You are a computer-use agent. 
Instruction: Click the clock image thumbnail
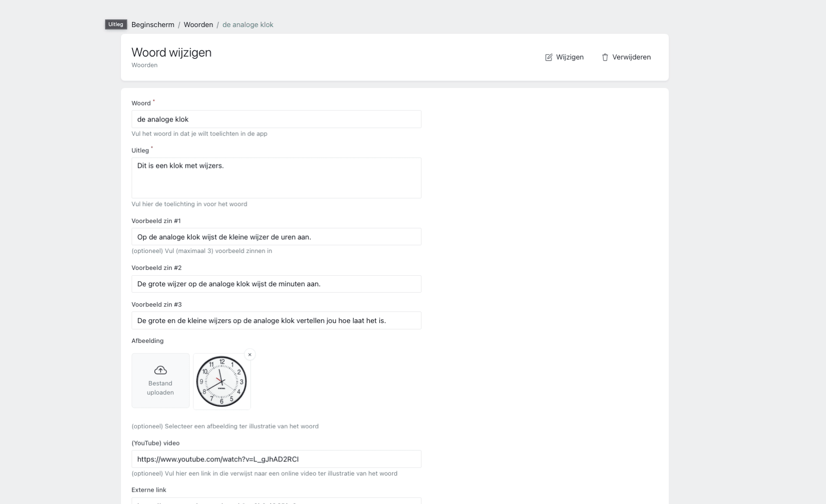[x=222, y=381]
